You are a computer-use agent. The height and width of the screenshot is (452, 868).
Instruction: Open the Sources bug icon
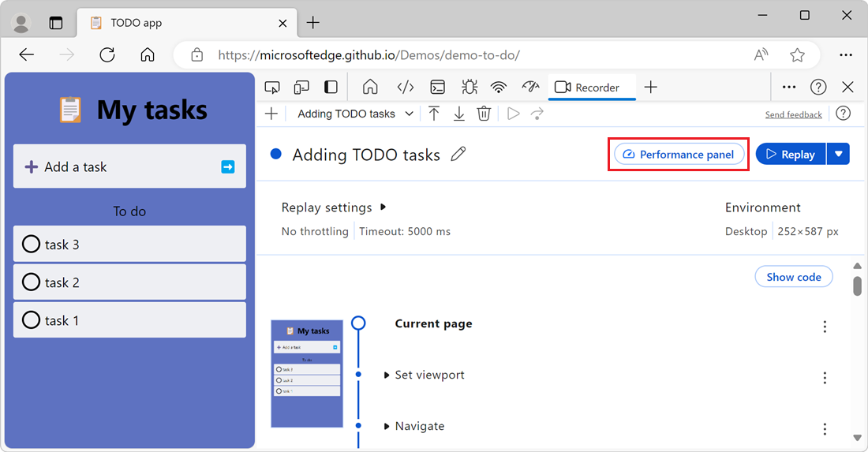pos(469,87)
